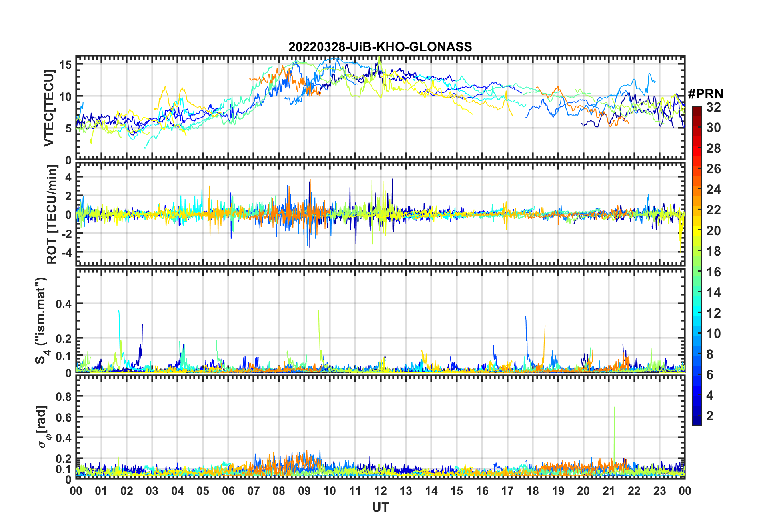Click the sigma-phi [rad] y-axis label
The width and height of the screenshot is (761, 532).
tap(43, 427)
